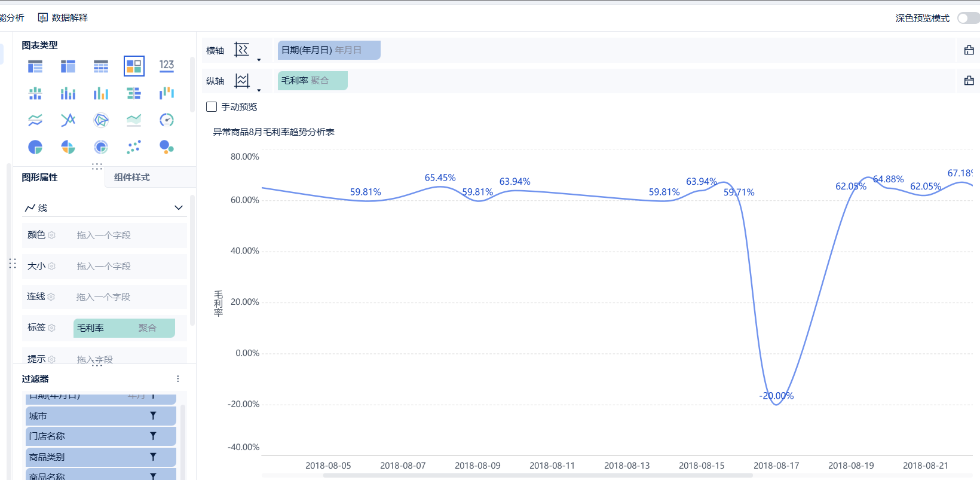
Task: Open the 横轴 axis options dropdown arrow
Action: coord(259,60)
